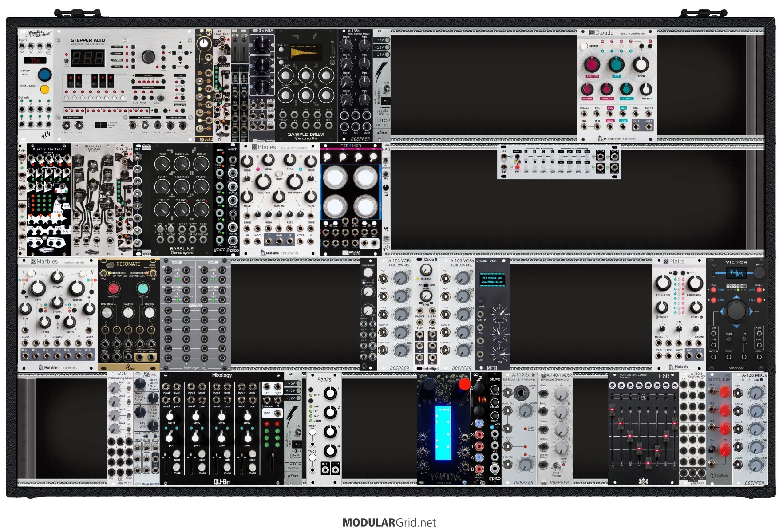Click the Victor joystick
The height and width of the screenshot is (532, 779).
pos(736,311)
